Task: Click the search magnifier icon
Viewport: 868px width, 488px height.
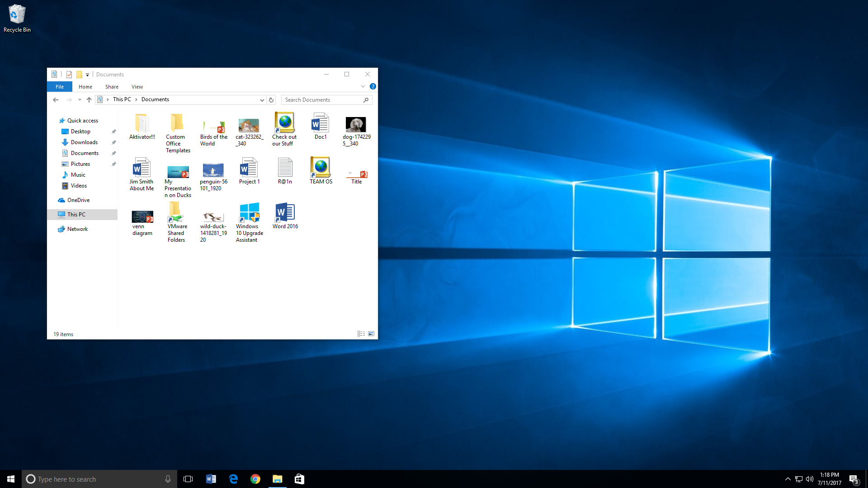Action: pyautogui.click(x=366, y=100)
